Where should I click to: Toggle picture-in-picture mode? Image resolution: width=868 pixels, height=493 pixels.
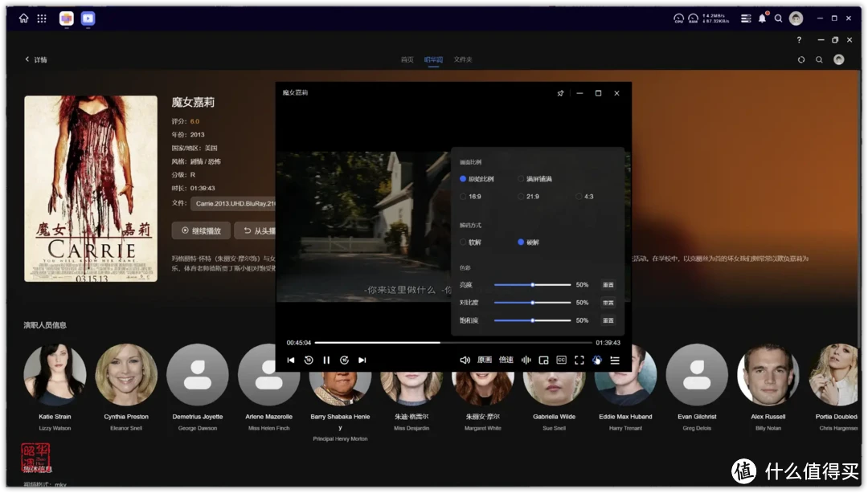(x=543, y=360)
